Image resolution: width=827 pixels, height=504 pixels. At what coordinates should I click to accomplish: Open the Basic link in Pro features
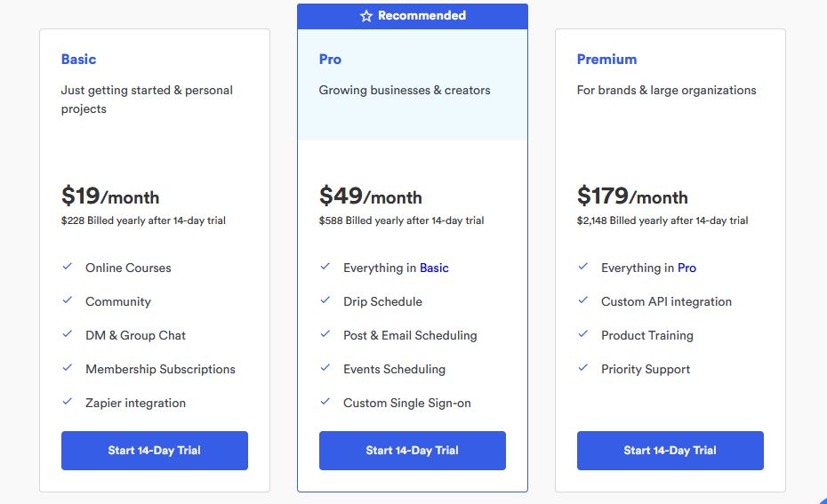(434, 268)
